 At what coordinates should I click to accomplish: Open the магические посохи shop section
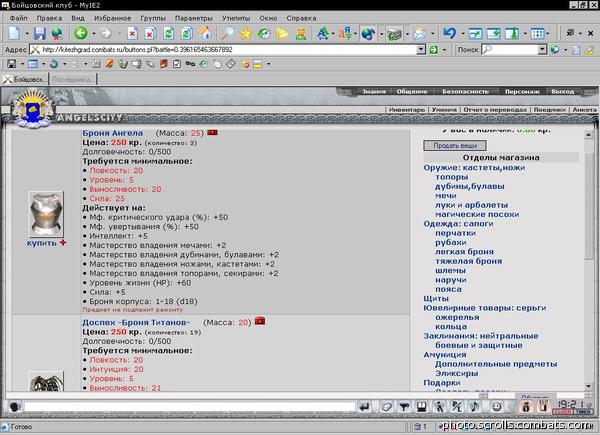point(477,214)
